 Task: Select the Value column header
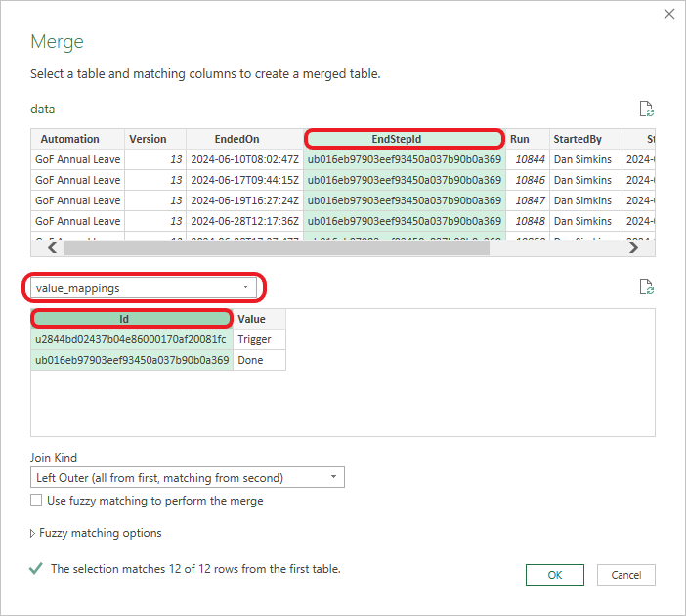click(x=259, y=319)
